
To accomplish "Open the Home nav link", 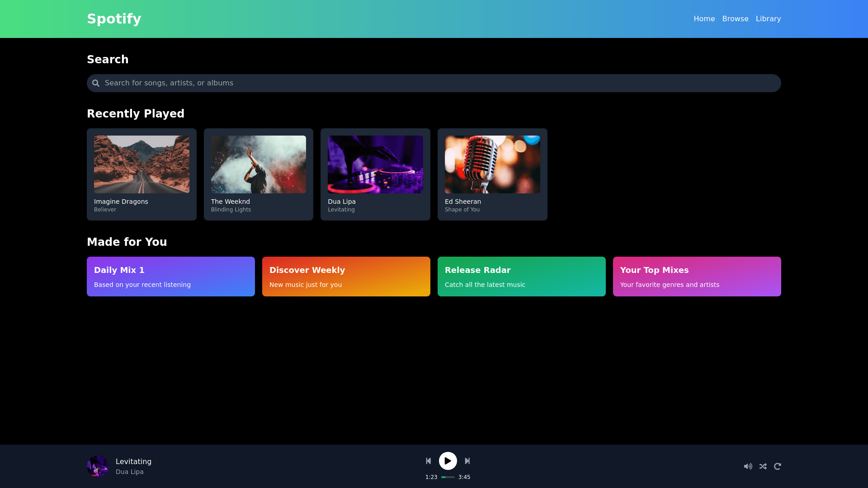I will [704, 19].
